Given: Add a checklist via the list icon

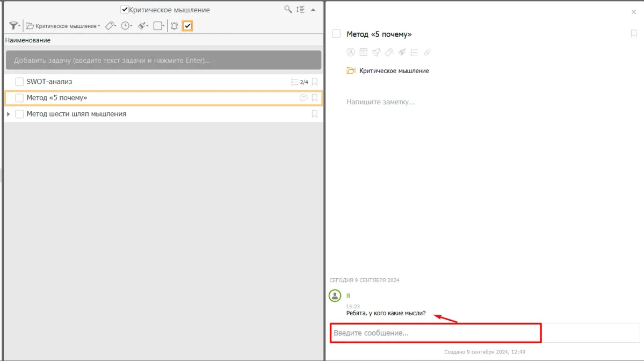Looking at the screenshot, I should click(x=414, y=52).
